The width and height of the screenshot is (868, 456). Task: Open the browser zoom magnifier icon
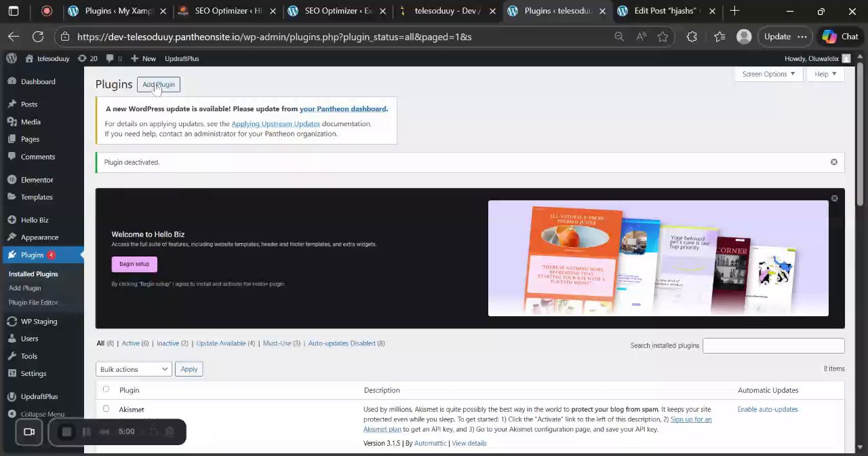pos(618,37)
